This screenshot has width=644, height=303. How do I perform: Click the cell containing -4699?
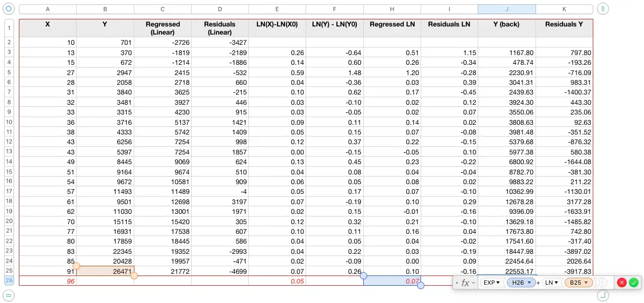pyautogui.click(x=220, y=271)
